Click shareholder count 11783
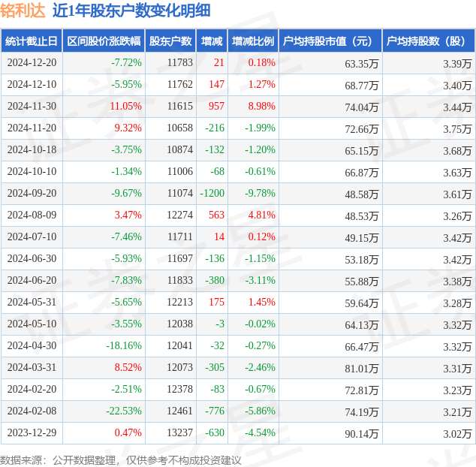 [180, 62]
